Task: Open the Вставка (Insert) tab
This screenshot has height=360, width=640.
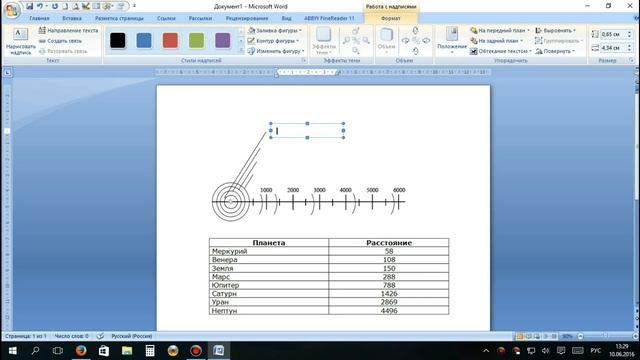Action: (72, 18)
